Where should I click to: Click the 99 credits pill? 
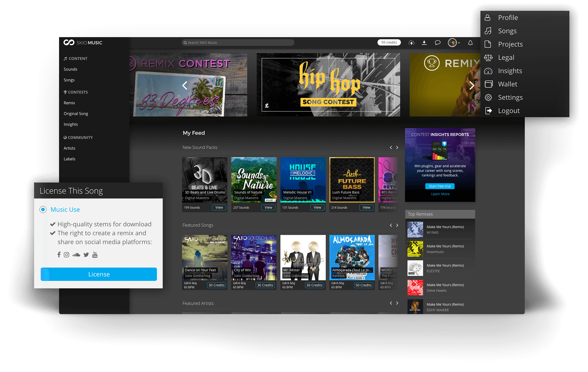pyautogui.click(x=389, y=42)
